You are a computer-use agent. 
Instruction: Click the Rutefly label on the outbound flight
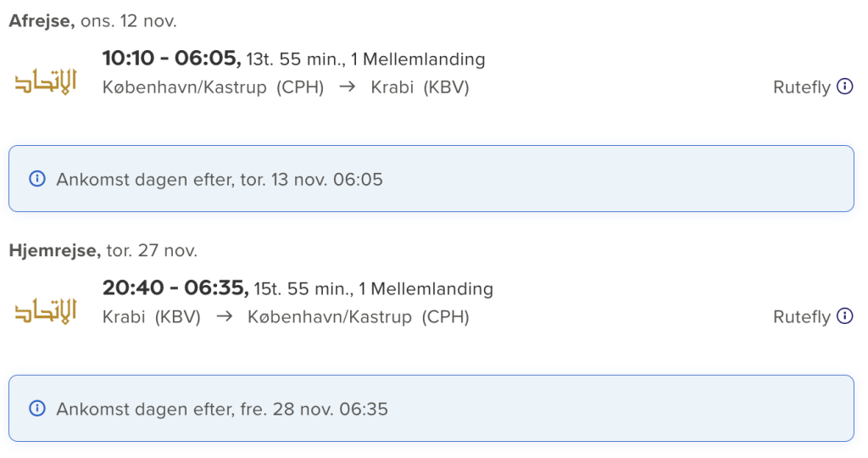802,87
